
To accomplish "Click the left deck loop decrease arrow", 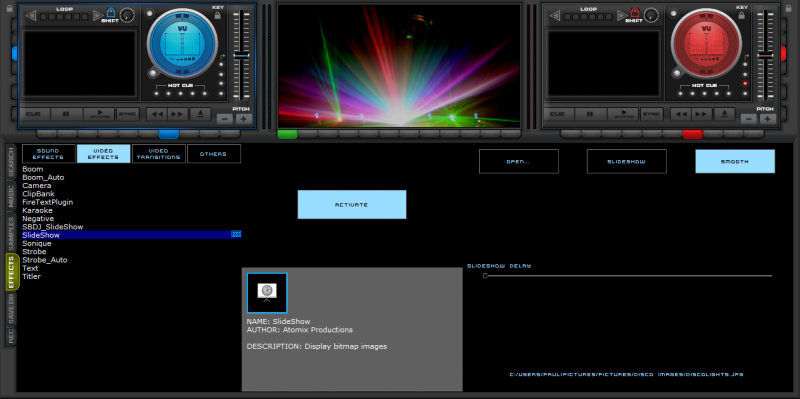I will (31, 17).
